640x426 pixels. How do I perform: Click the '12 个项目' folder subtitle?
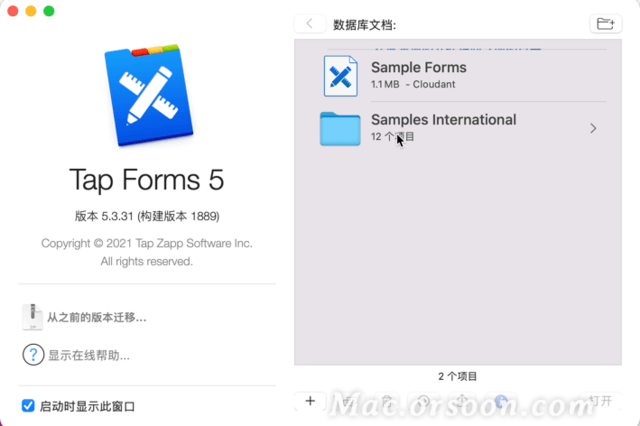392,136
